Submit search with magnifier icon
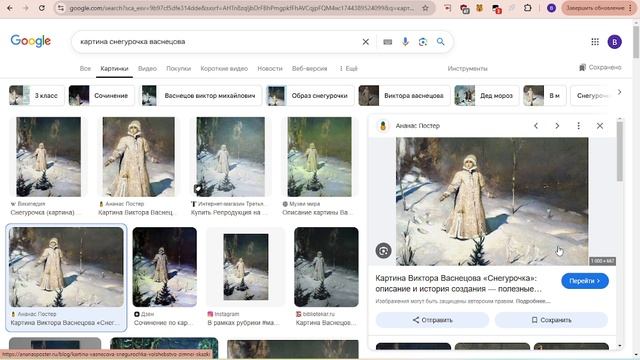 tap(440, 42)
